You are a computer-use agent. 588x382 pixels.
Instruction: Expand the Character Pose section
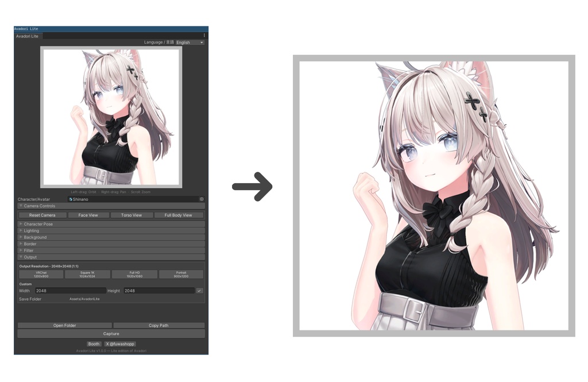pos(111,224)
